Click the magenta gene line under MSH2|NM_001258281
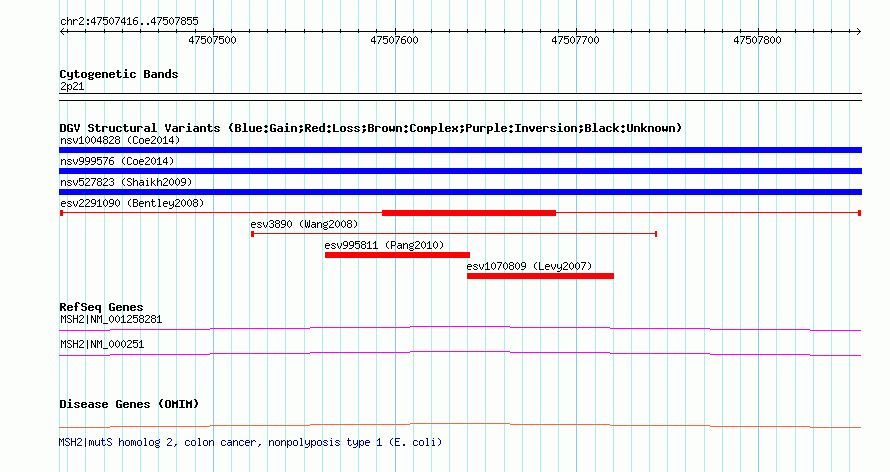890x472 pixels. (460, 328)
